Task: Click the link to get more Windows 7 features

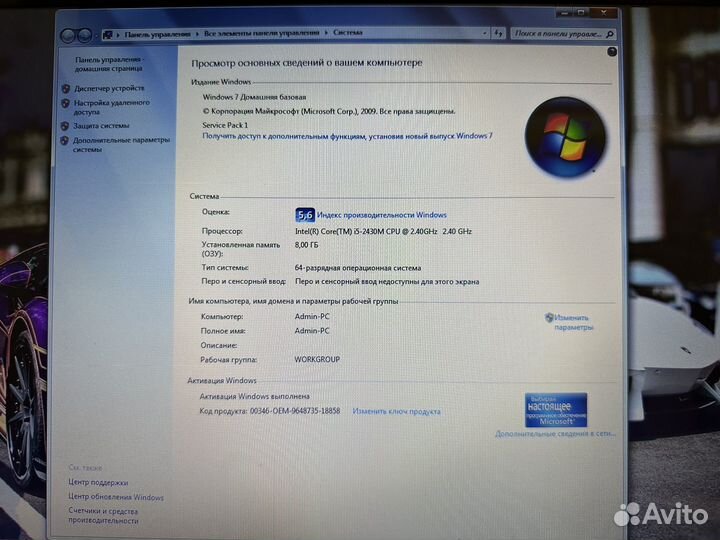Action: click(347, 136)
